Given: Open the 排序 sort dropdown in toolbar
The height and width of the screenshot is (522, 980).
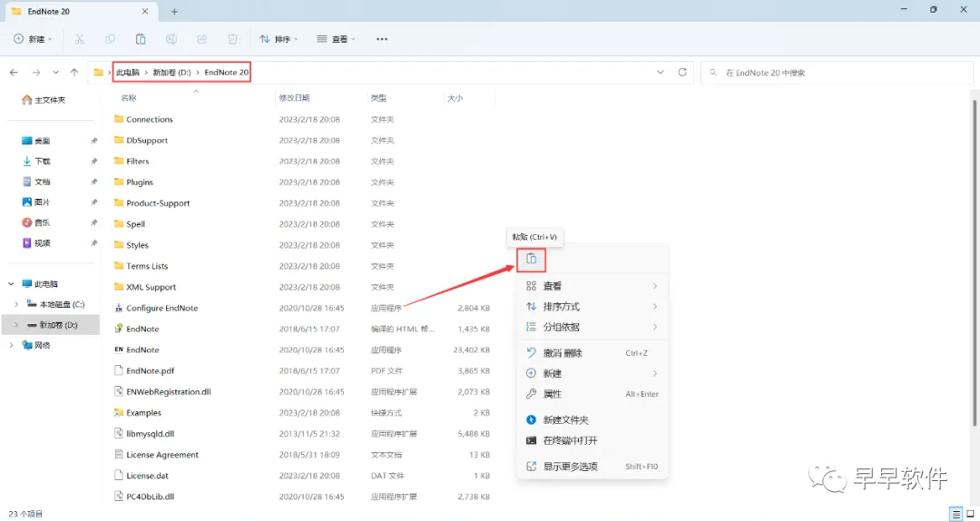Looking at the screenshot, I should click(279, 39).
